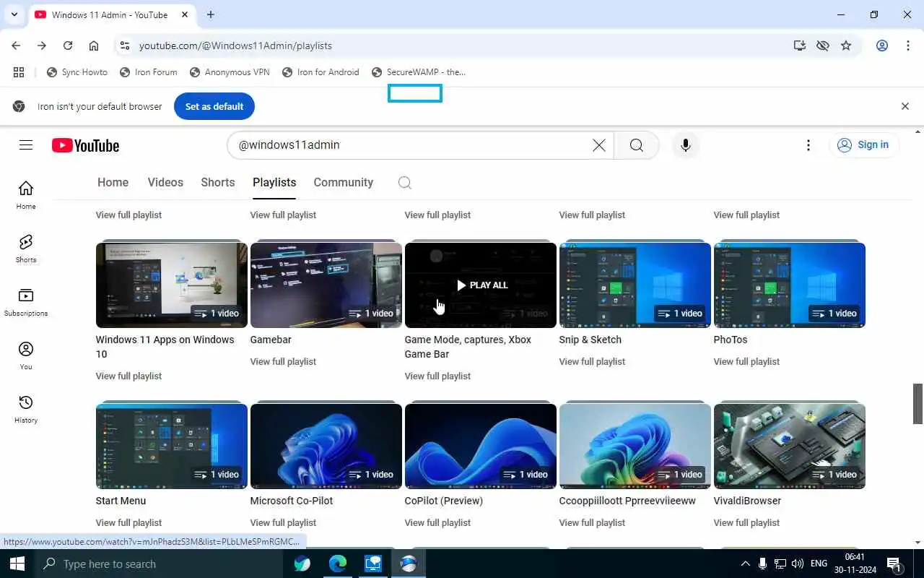Open History in left sidebar
The width and height of the screenshot is (924, 578).
tap(26, 409)
